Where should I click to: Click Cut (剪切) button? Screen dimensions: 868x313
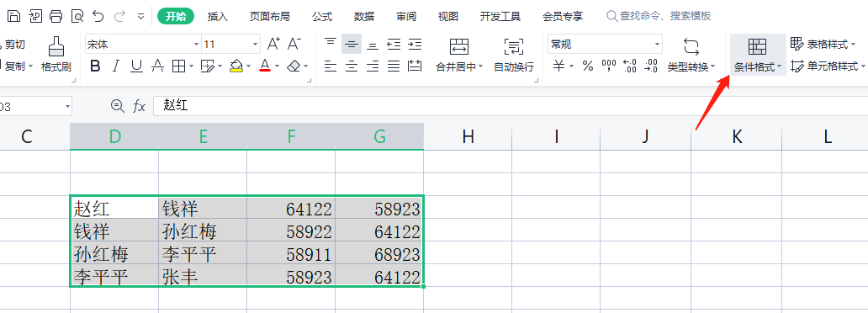[x=13, y=45]
